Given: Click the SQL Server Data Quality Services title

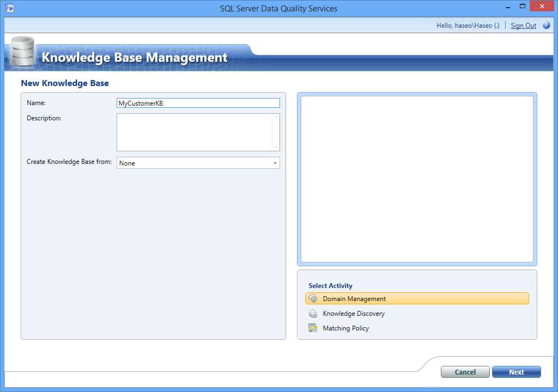Looking at the screenshot, I should tap(278, 9).
